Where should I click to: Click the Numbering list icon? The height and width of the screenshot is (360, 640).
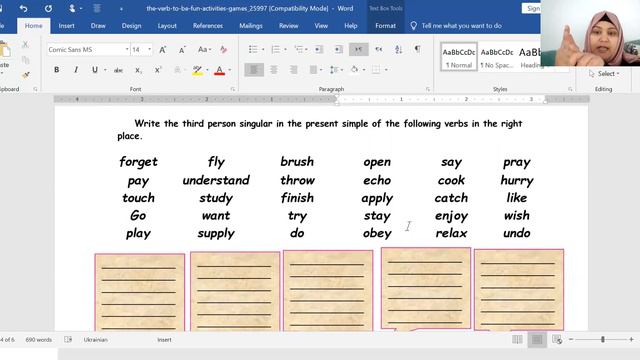(x=276, y=49)
